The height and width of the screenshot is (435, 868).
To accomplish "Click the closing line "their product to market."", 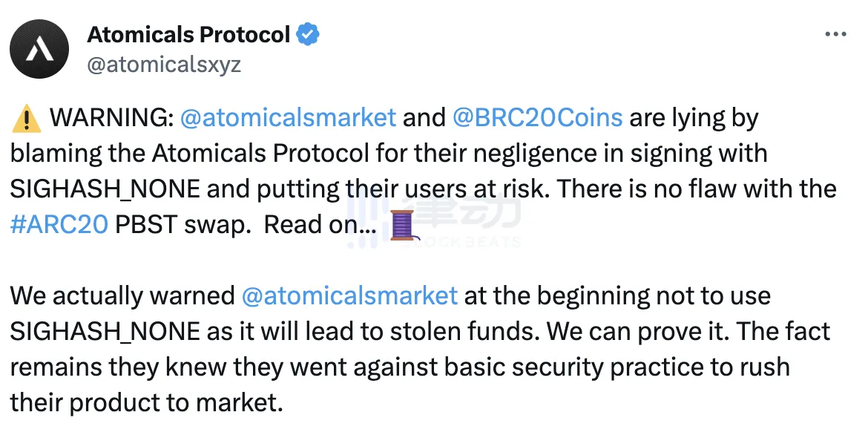I will point(147,402).
